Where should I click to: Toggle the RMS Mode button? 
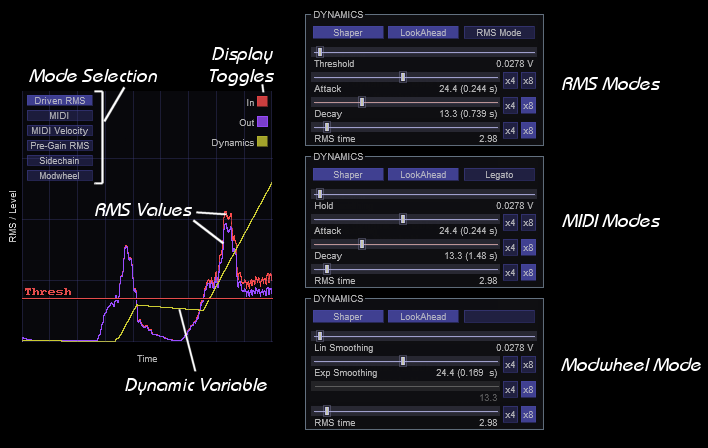coord(499,33)
